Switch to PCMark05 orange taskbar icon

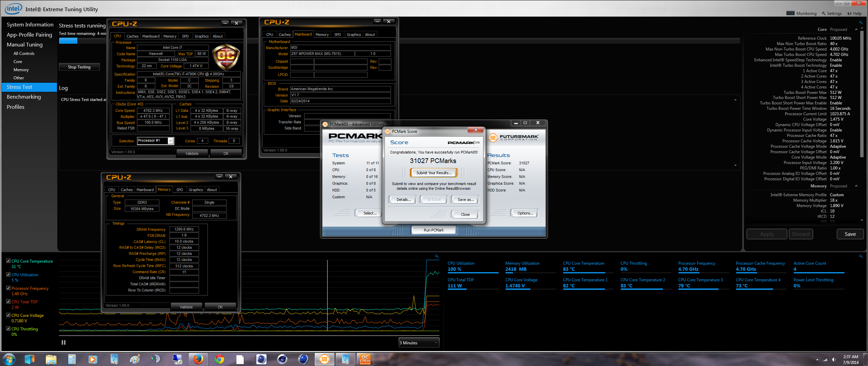click(324, 359)
